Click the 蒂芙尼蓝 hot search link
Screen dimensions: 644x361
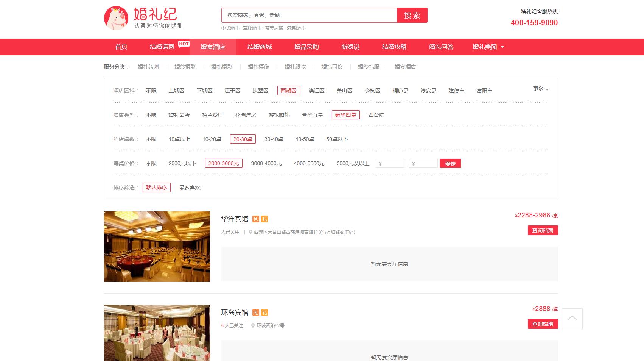pos(274,28)
